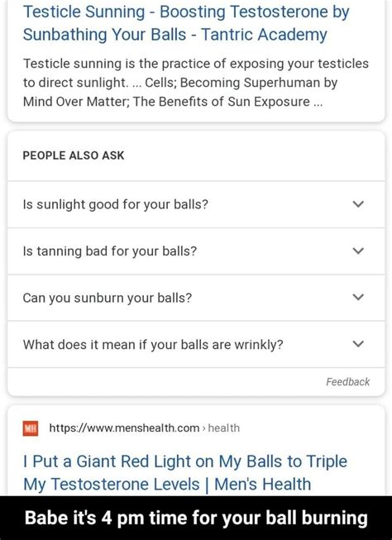The width and height of the screenshot is (392, 540).
Task: Click 'My Testosterone Levels | Men's Health' title line
Action: (x=167, y=484)
